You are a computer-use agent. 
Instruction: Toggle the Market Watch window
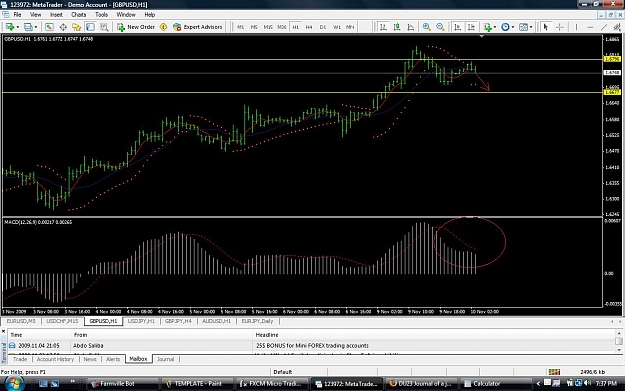(x=49, y=27)
